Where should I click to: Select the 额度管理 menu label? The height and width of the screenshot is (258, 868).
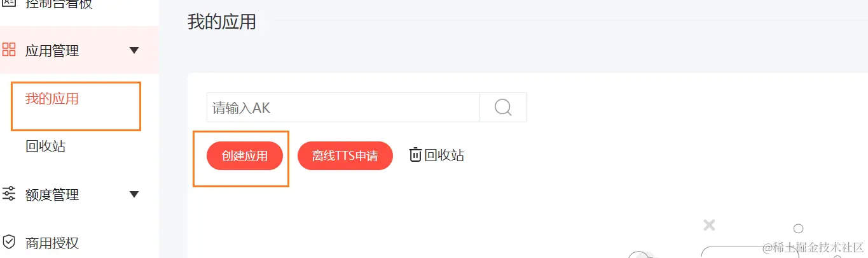tap(52, 195)
